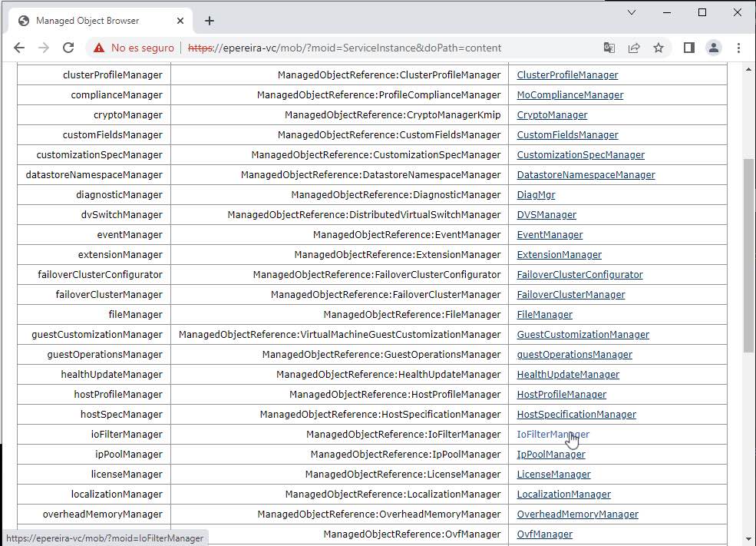The image size is (756, 546).
Task: Select the Managed Object Browser tab
Action: (88, 21)
